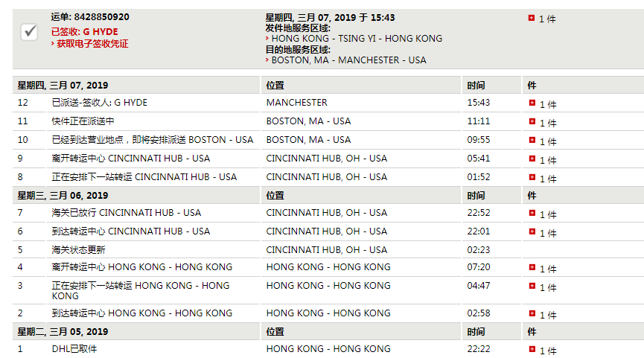Click origin HONG KONG - TSING YI link

(x=357, y=39)
